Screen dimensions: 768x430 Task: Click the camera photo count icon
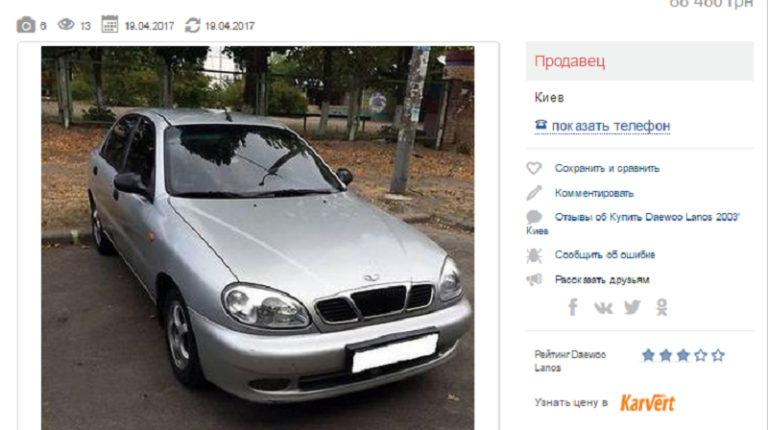click(26, 25)
